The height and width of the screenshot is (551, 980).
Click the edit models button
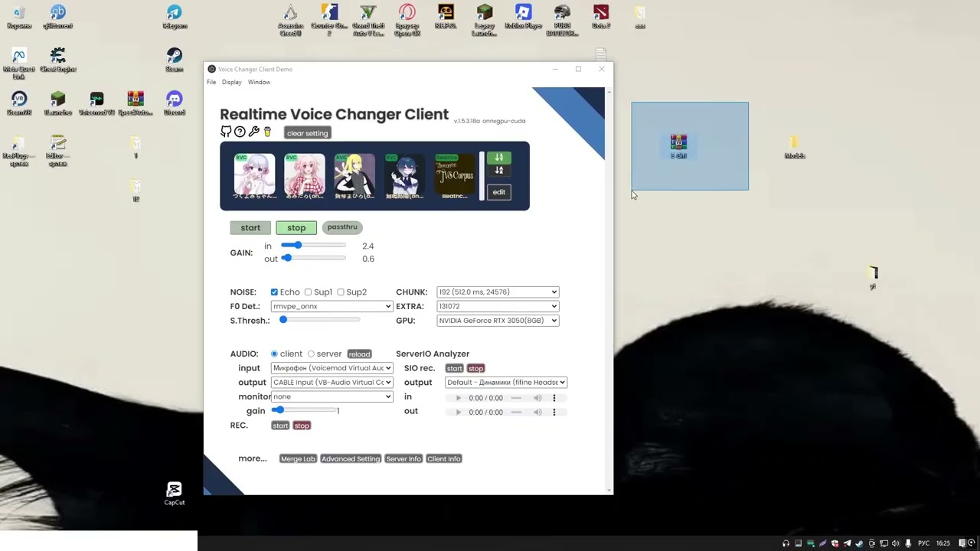[499, 192]
